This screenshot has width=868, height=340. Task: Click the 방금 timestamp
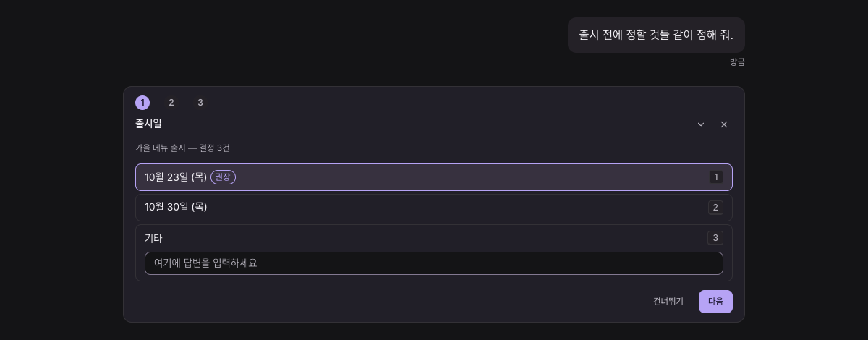click(737, 62)
